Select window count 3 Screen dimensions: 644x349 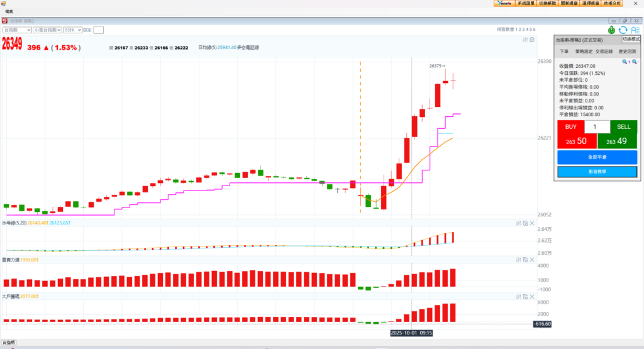click(x=523, y=30)
